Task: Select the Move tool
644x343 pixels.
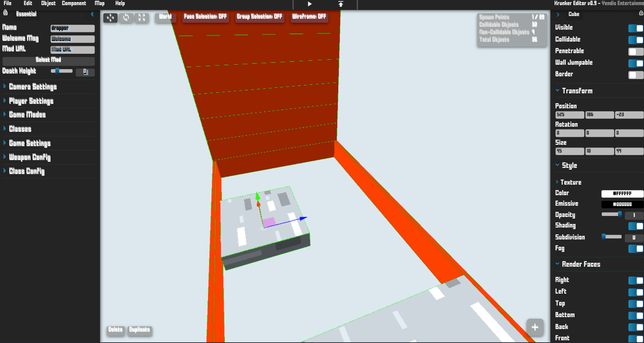Action: (111, 18)
